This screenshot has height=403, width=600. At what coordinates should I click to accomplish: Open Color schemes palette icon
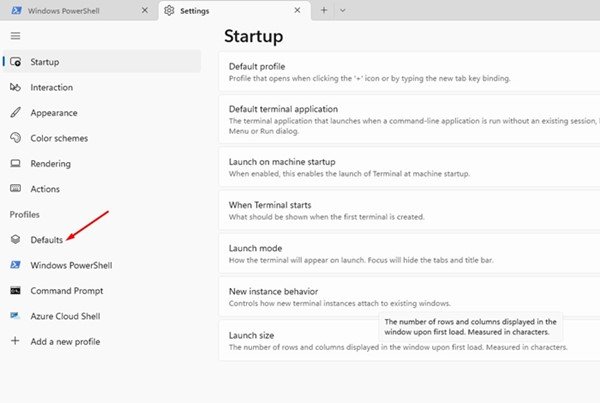coord(15,138)
